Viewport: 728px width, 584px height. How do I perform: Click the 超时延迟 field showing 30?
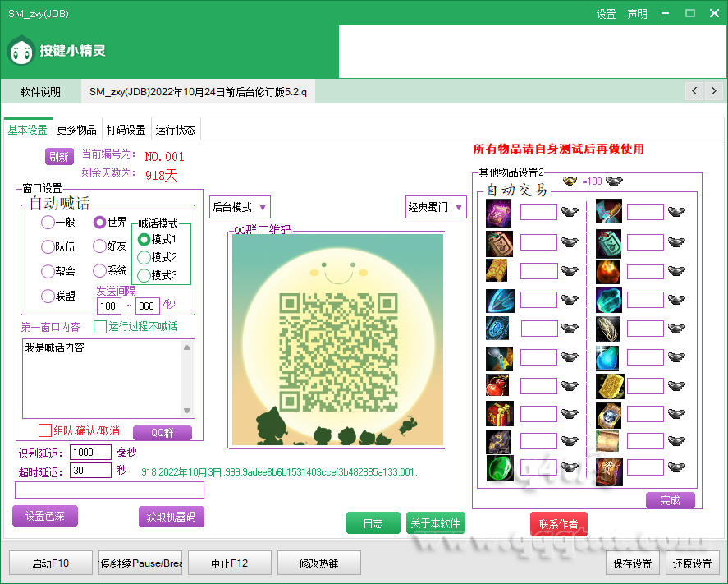(90, 470)
